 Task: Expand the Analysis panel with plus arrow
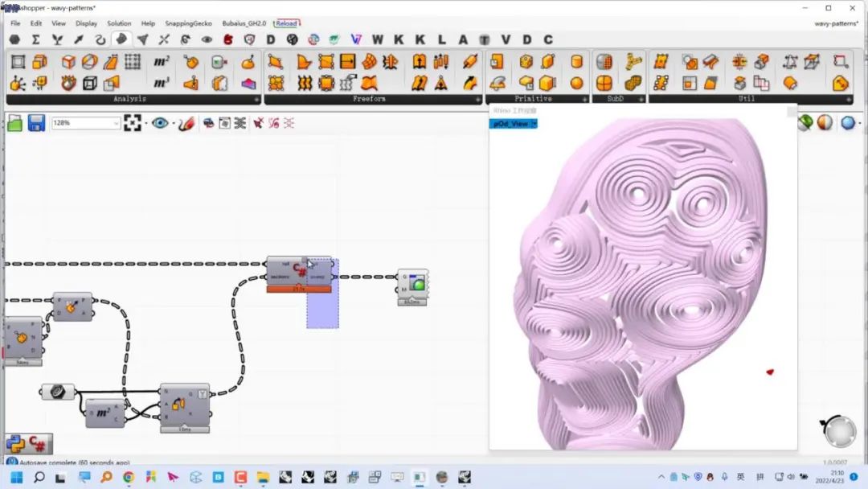(x=256, y=99)
